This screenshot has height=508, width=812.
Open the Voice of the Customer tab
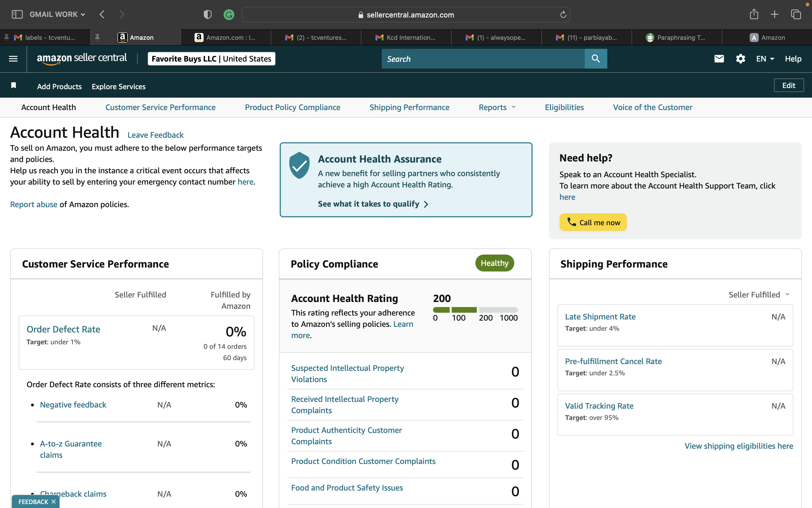click(x=653, y=107)
